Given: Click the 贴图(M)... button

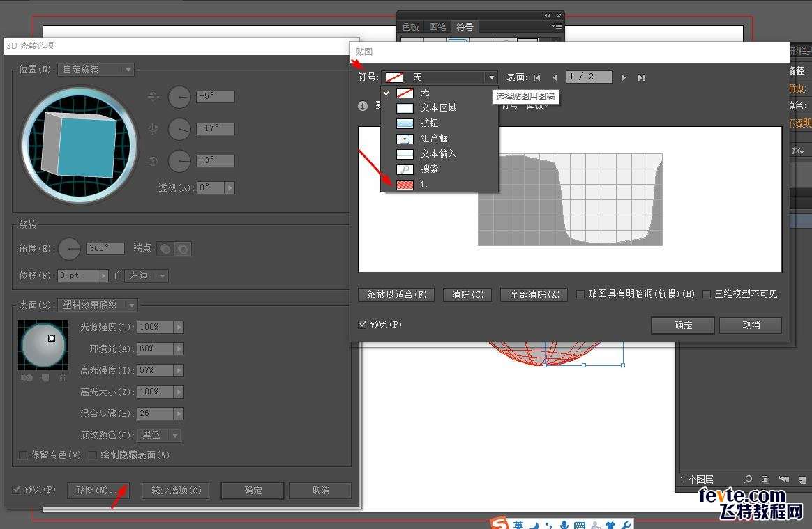Looking at the screenshot, I should (x=98, y=490).
